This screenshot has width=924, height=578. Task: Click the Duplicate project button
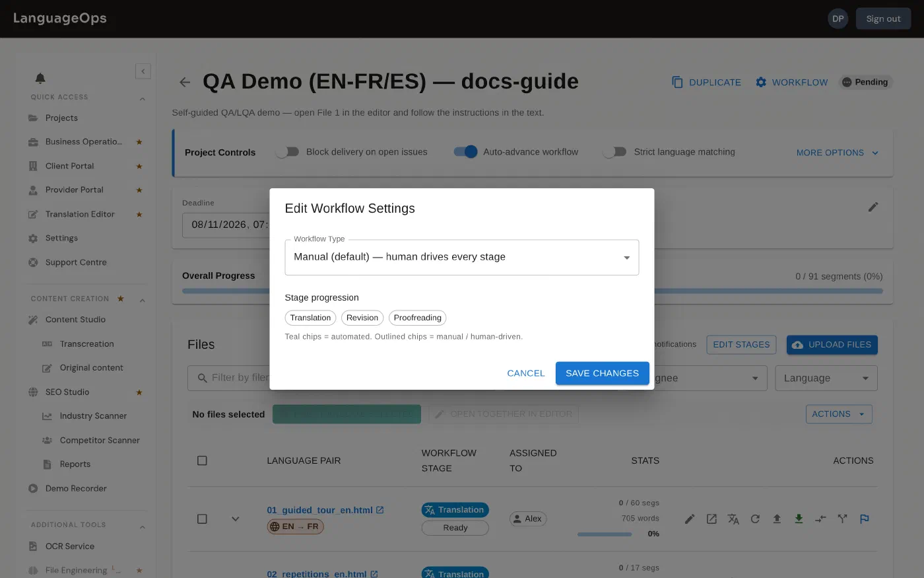706,82
